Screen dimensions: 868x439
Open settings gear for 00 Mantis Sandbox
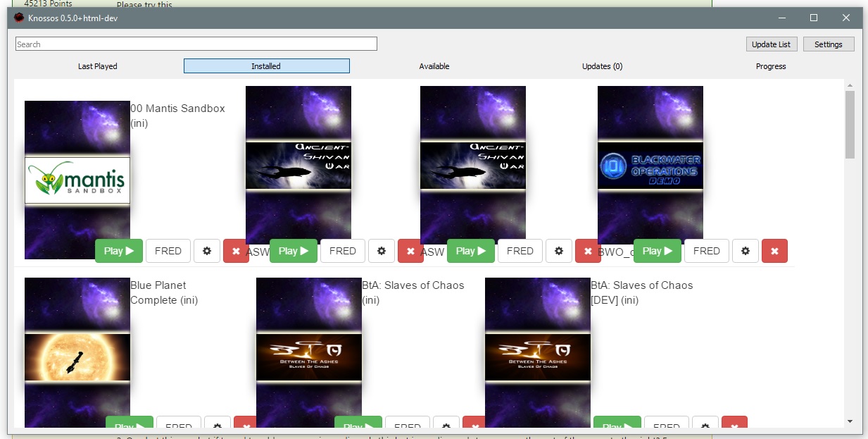coord(206,251)
